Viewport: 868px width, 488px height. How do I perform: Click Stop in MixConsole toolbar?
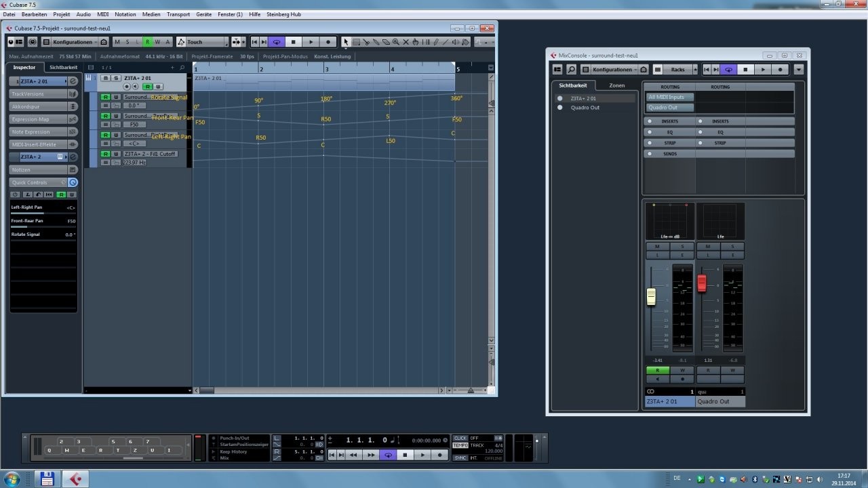click(x=745, y=69)
